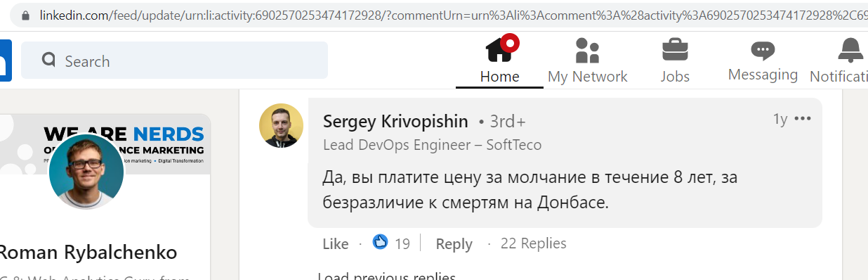Click into the LinkedIn Search field
Viewport: 868px width, 280px height.
tap(174, 61)
